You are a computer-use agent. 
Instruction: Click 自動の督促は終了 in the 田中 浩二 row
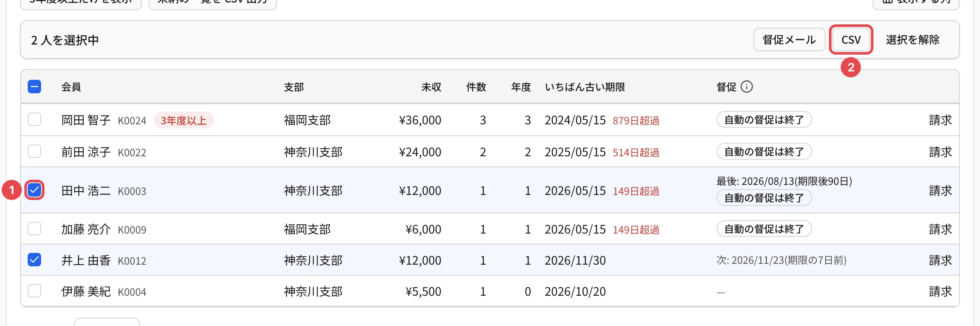pos(764,197)
